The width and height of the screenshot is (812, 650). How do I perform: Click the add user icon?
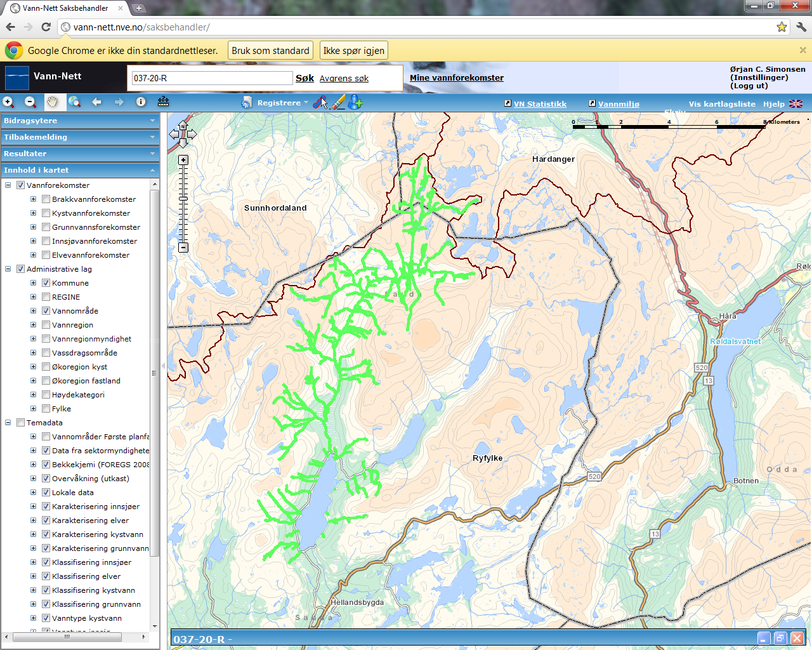(x=355, y=102)
